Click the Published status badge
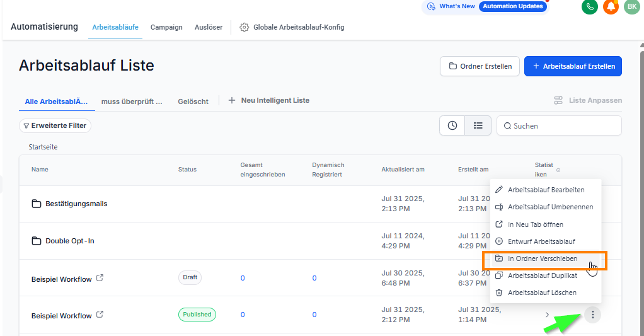Screen dimensions: 644x336 click(197, 315)
